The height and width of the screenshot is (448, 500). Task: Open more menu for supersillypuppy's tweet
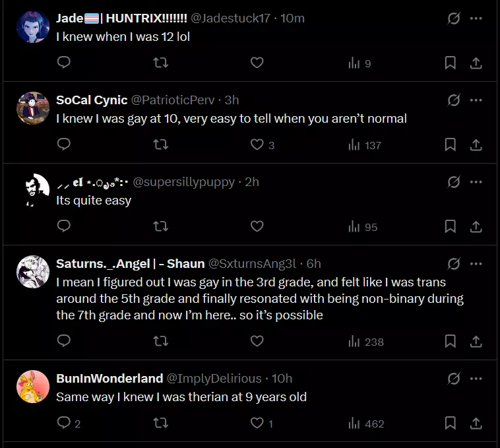tap(476, 181)
